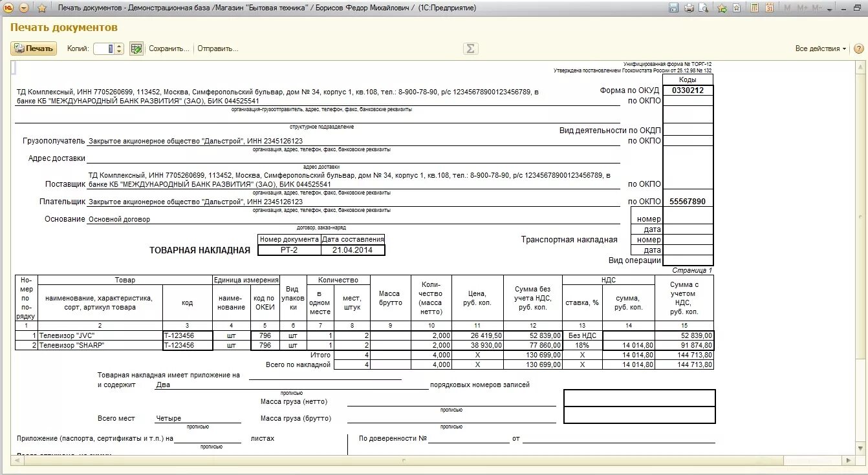The width and height of the screenshot is (868, 475).
Task: Select Четыре text in Всего мест
Action: point(168,418)
